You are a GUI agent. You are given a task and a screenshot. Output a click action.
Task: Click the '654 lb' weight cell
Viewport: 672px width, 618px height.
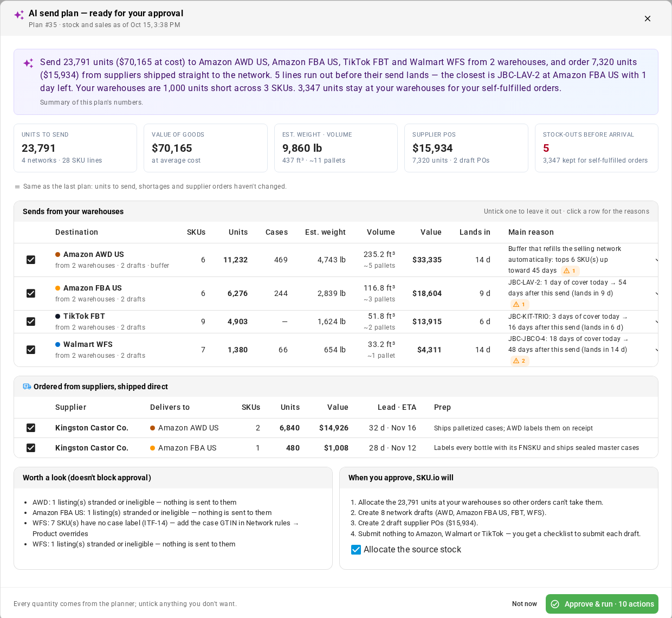(x=335, y=350)
